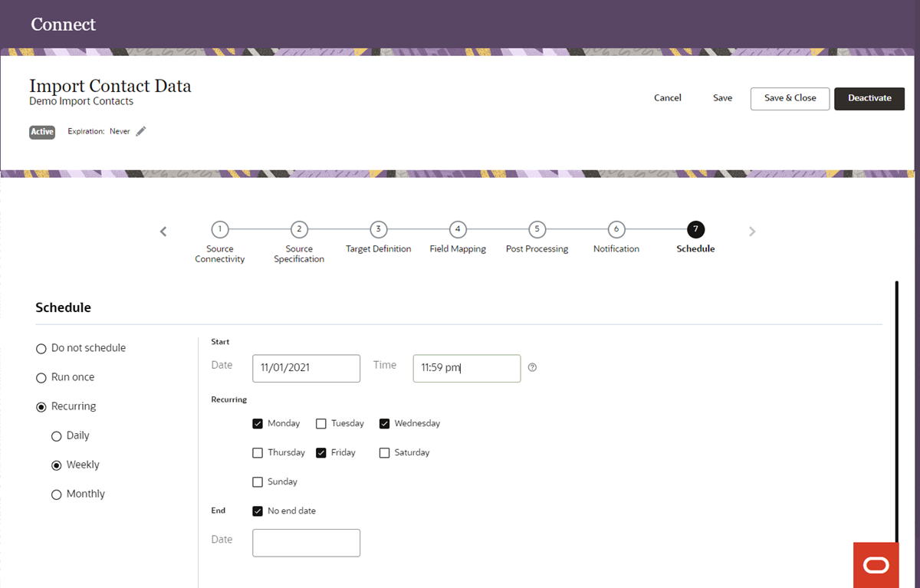This screenshot has height=588, width=920.
Task: Go to previous step with left chevron
Action: pos(163,231)
